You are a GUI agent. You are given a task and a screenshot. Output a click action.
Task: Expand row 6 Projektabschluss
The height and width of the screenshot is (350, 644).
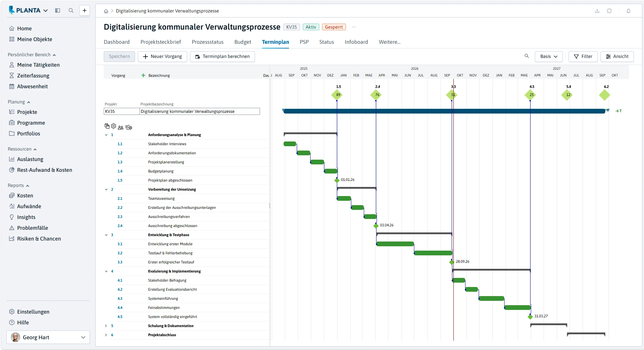[106, 335]
